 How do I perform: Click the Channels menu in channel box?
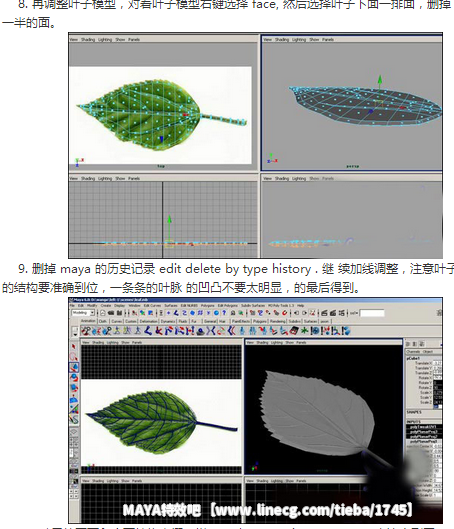click(413, 352)
